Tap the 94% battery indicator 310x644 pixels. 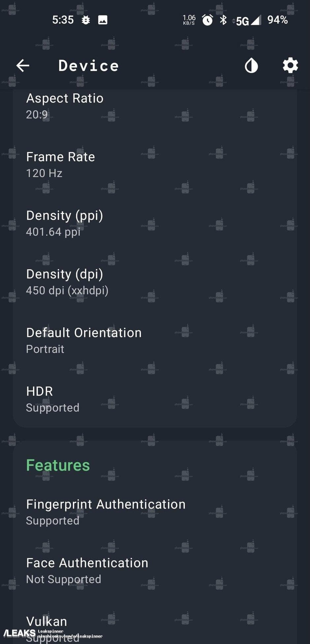pyautogui.click(x=277, y=20)
